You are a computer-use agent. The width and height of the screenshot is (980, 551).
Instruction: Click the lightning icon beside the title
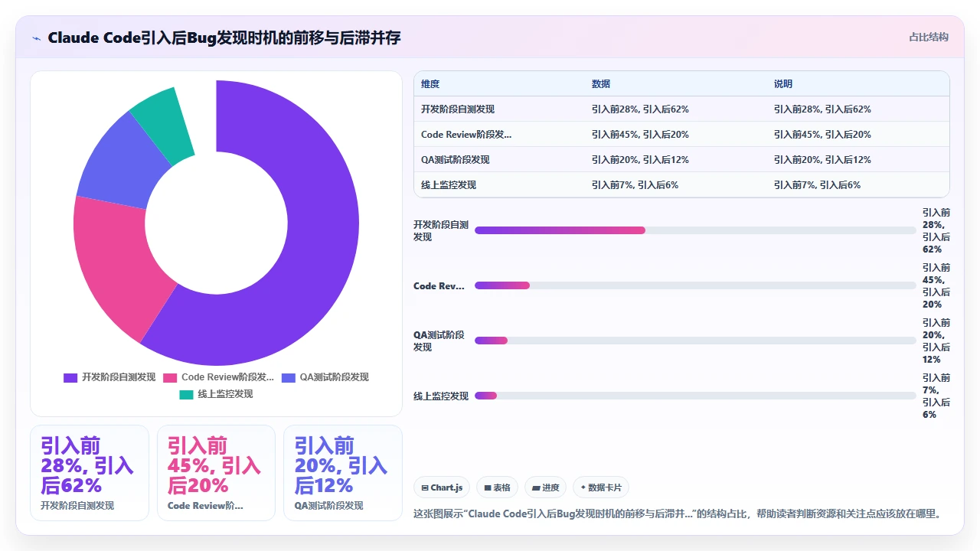pos(37,38)
